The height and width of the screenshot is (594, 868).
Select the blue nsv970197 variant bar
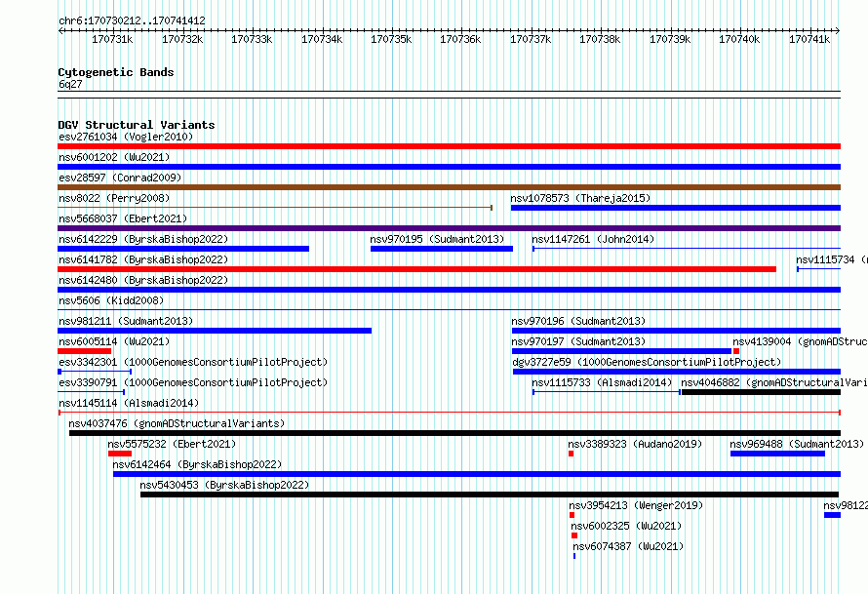[x=621, y=351]
